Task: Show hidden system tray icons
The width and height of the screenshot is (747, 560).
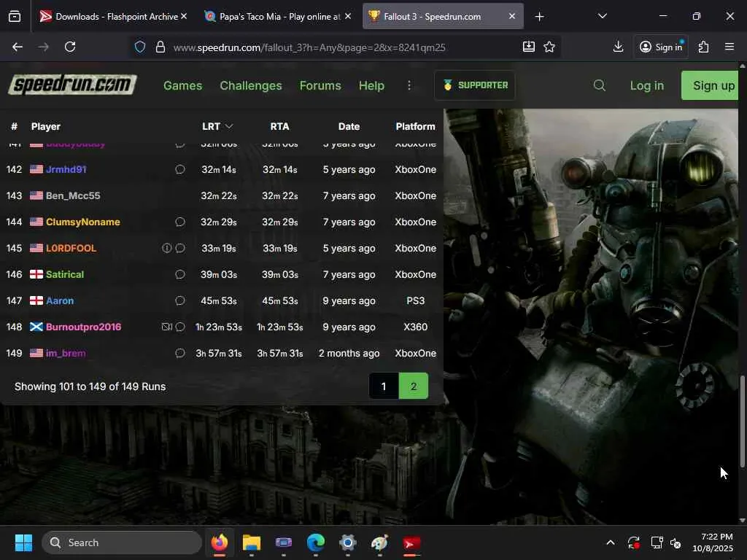Action: 611,542
